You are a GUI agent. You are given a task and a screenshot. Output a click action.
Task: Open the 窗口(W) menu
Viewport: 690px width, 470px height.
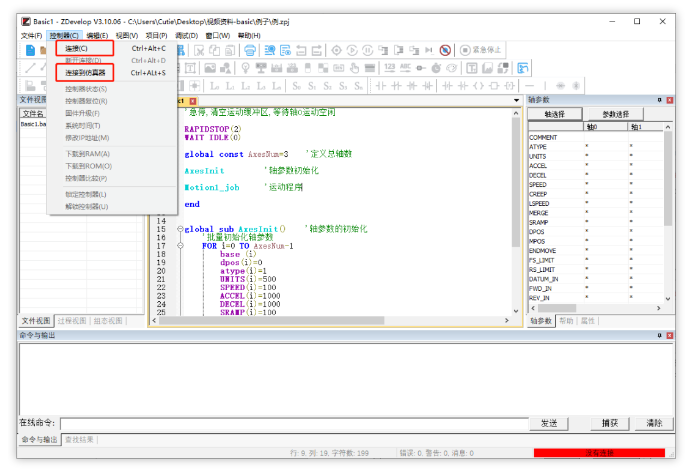(218, 35)
